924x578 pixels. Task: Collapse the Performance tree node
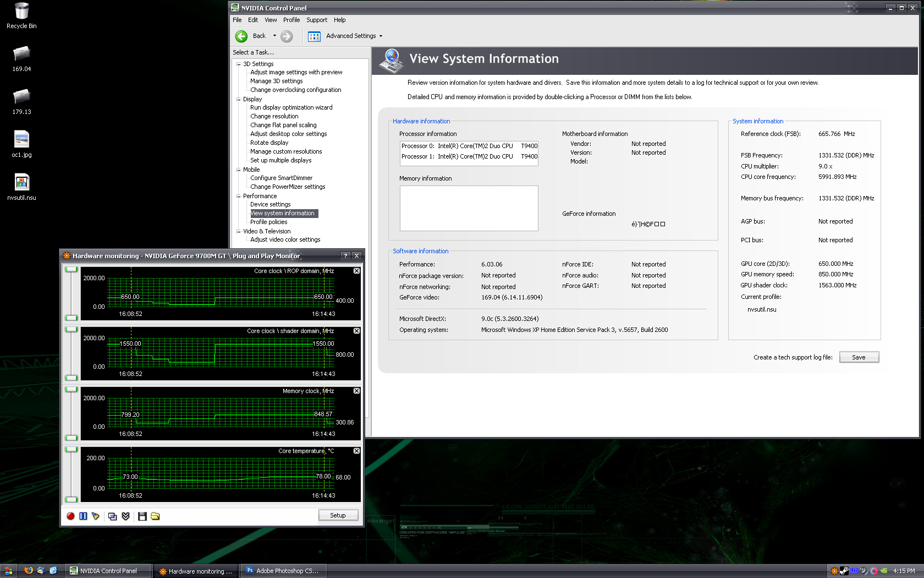click(x=239, y=196)
